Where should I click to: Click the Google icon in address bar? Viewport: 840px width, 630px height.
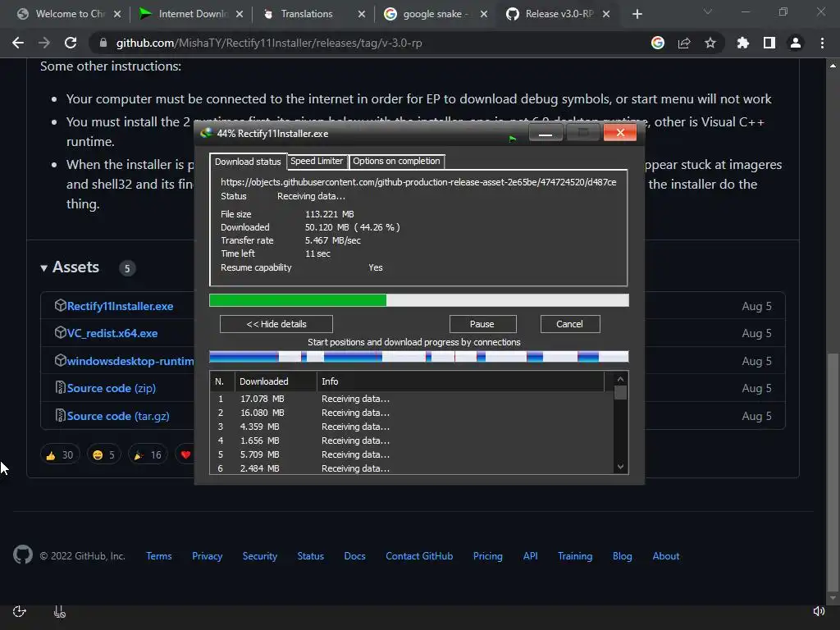coord(658,43)
